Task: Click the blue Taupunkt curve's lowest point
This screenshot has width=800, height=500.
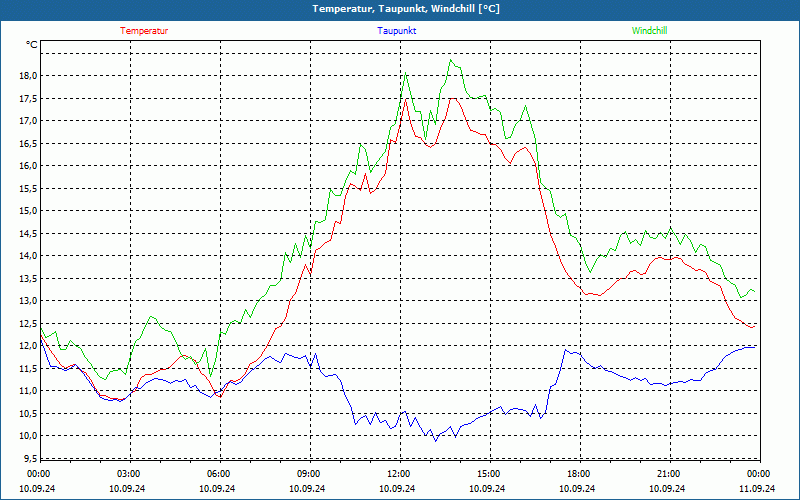Action: pos(434,440)
